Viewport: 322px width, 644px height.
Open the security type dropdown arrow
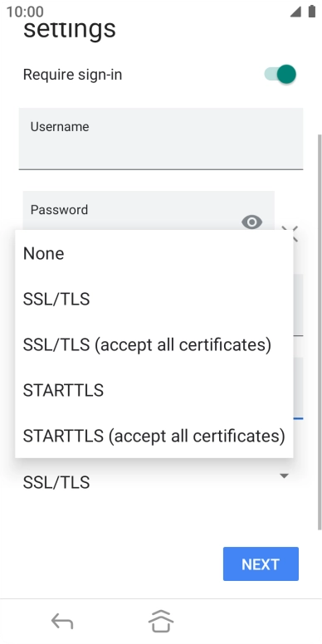coord(284,476)
